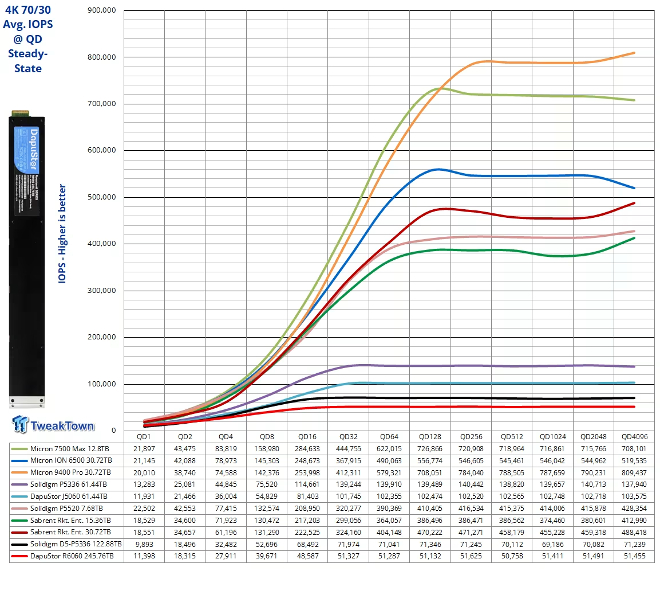Select the Micron 7500 Max green legend line
Viewport: 660px width, 606px height.
point(19,449)
